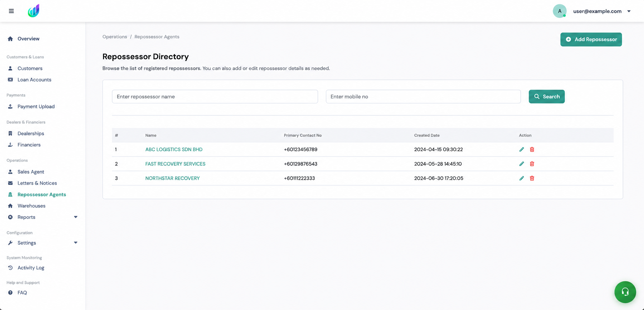The height and width of the screenshot is (310, 644).
Task: Open the user account dropdown arrow
Action: click(x=629, y=11)
